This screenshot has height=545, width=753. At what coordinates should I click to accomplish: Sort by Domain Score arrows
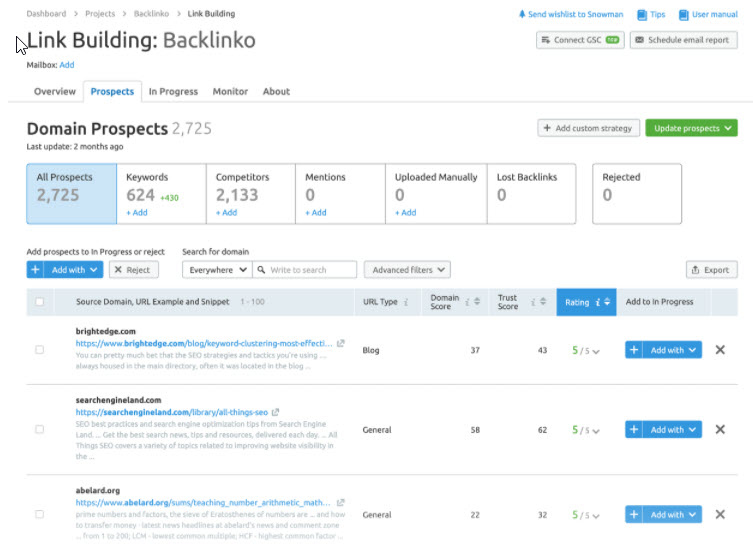(x=477, y=302)
